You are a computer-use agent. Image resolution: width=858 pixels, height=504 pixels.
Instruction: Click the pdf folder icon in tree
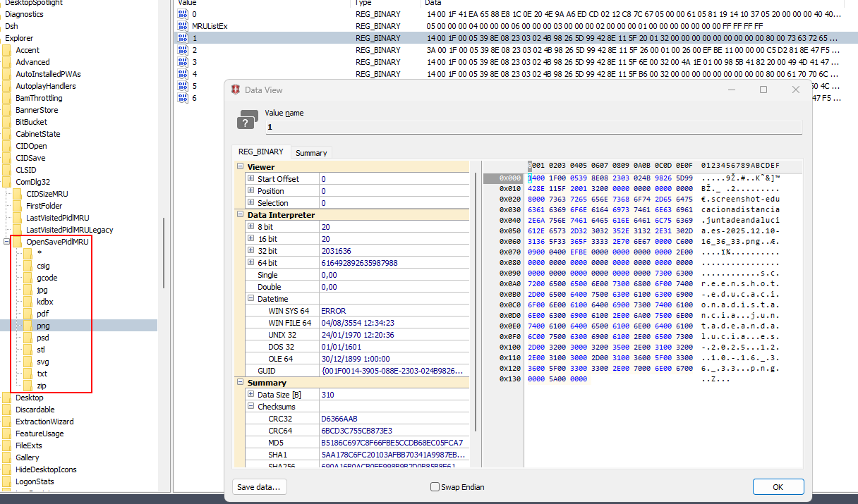point(28,314)
